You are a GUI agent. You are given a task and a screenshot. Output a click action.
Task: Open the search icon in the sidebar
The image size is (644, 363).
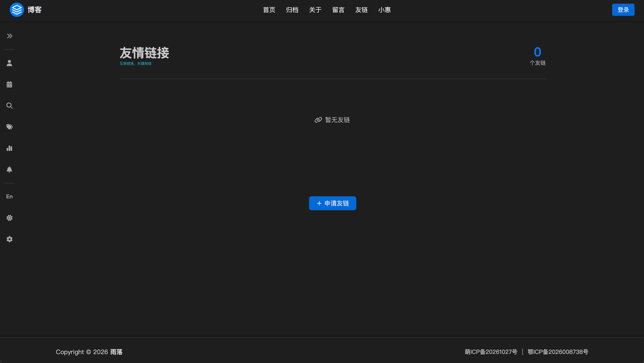click(x=10, y=105)
